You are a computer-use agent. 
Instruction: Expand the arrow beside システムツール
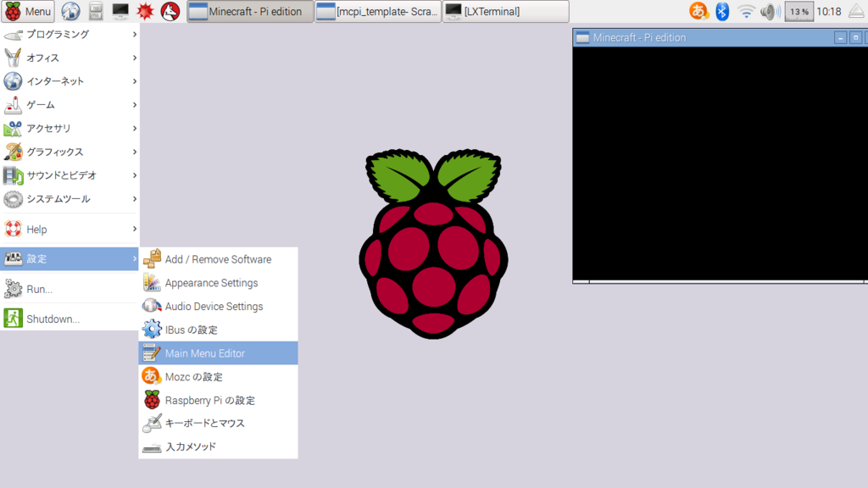point(135,198)
